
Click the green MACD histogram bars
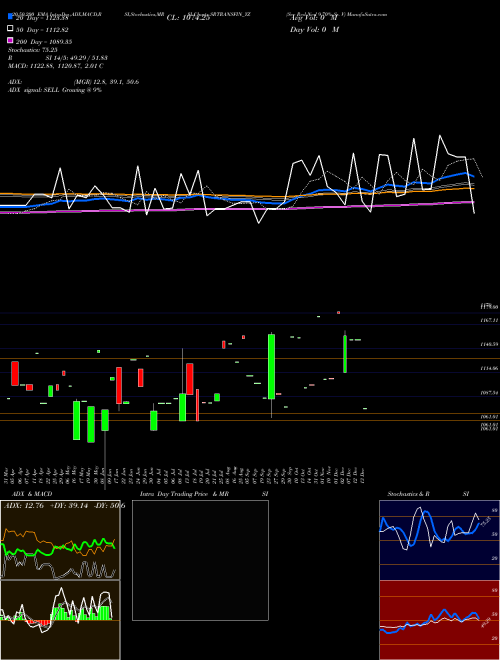(82, 612)
